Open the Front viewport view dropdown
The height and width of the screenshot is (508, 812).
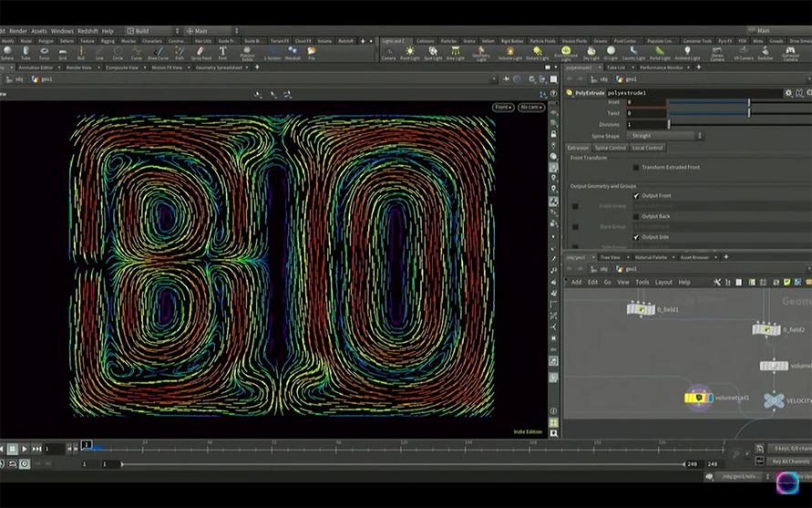click(502, 108)
